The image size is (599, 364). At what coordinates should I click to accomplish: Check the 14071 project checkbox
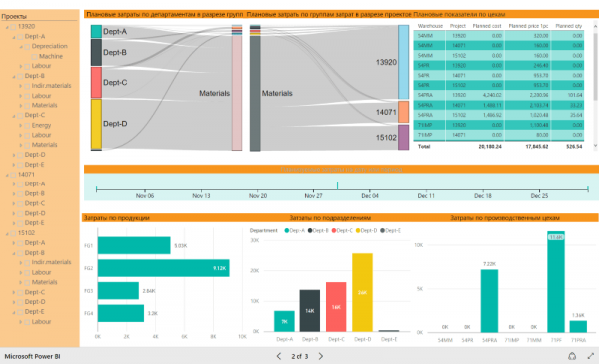pos(13,175)
